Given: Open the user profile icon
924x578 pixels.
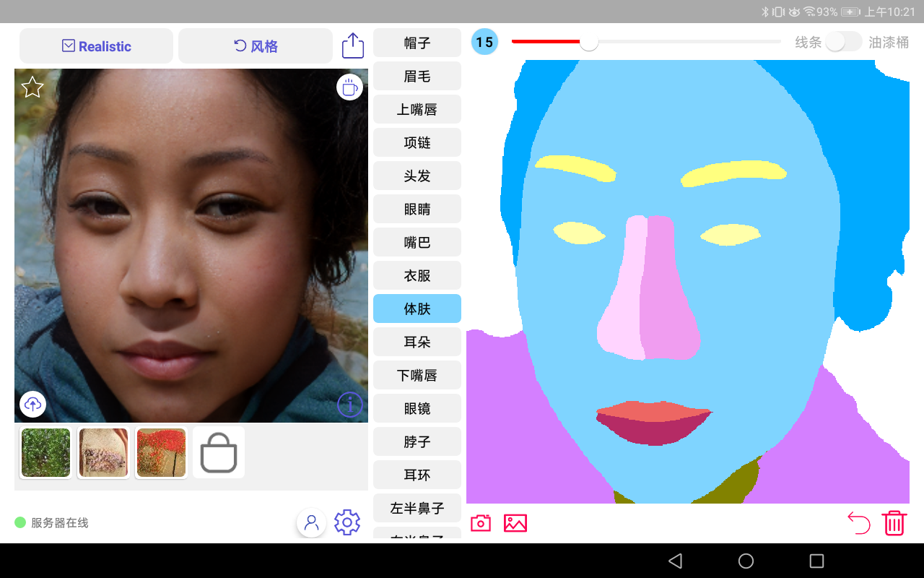Looking at the screenshot, I should coord(312,522).
